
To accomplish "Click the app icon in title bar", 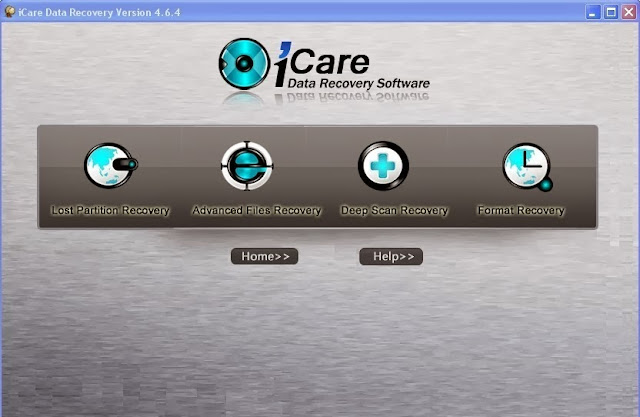I will [x=9, y=12].
